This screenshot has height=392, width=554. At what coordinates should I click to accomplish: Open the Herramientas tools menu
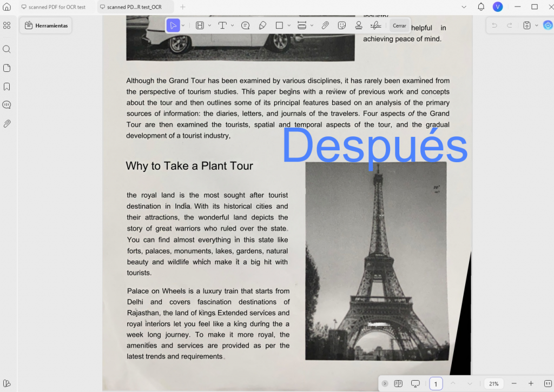click(x=46, y=25)
